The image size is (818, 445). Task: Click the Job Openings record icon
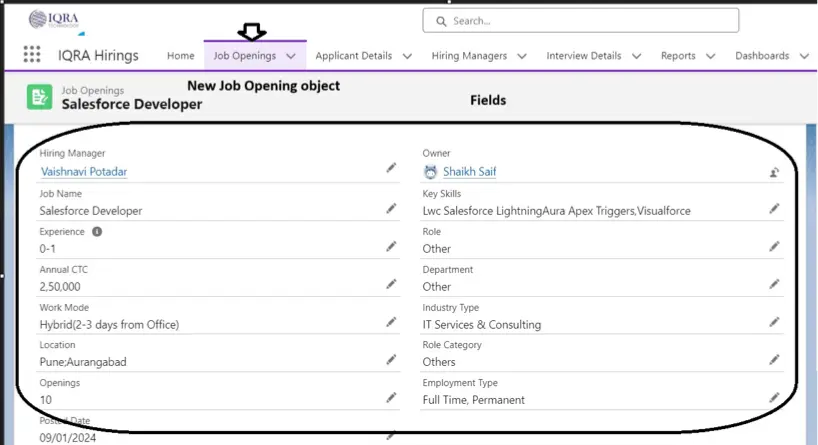pos(40,97)
